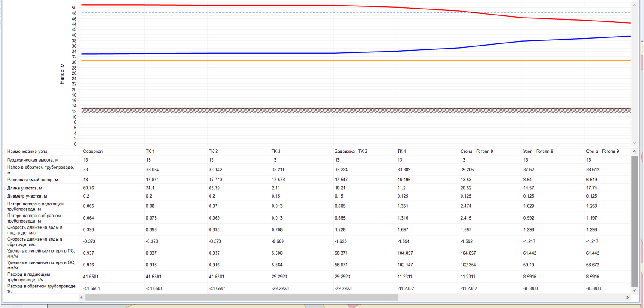Click the 'Диаметр участка, м' row label
Viewport: 644px width, 308px height.
[x=27, y=196]
